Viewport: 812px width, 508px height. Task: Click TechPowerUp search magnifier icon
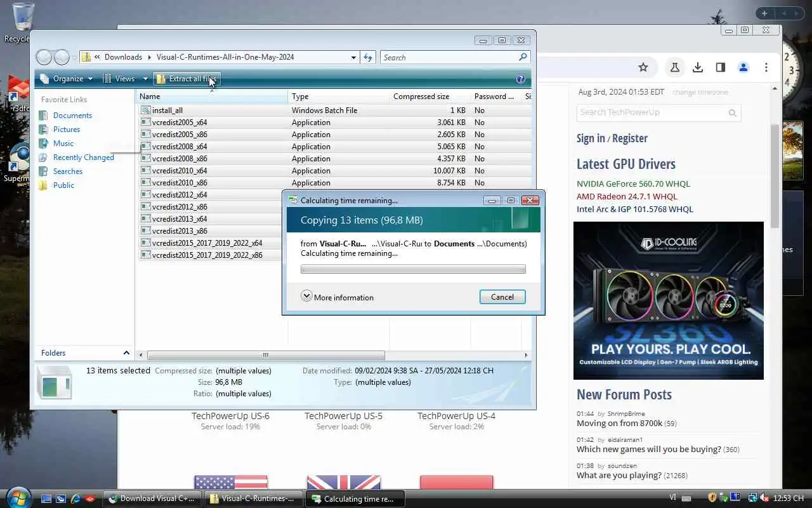coord(733,113)
